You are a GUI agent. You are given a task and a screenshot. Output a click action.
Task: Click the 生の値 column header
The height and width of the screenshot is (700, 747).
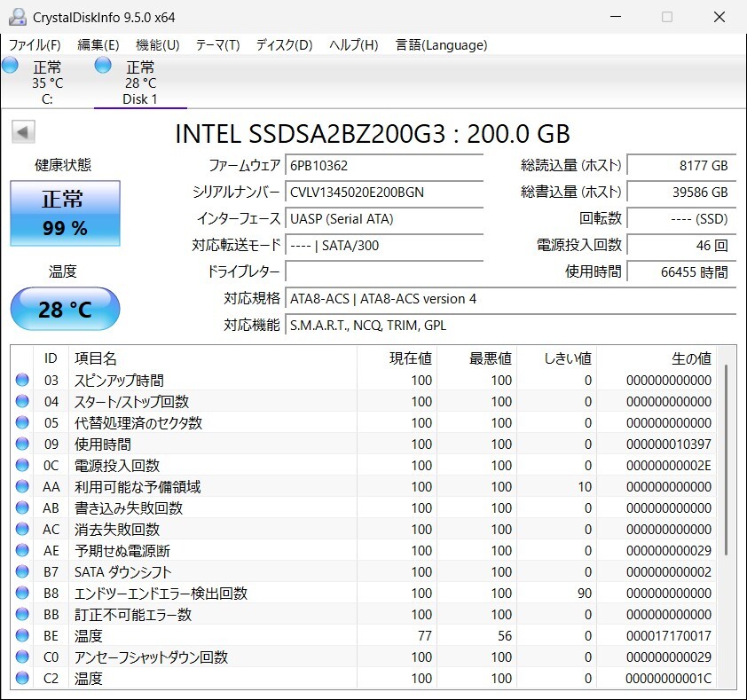tap(690, 358)
